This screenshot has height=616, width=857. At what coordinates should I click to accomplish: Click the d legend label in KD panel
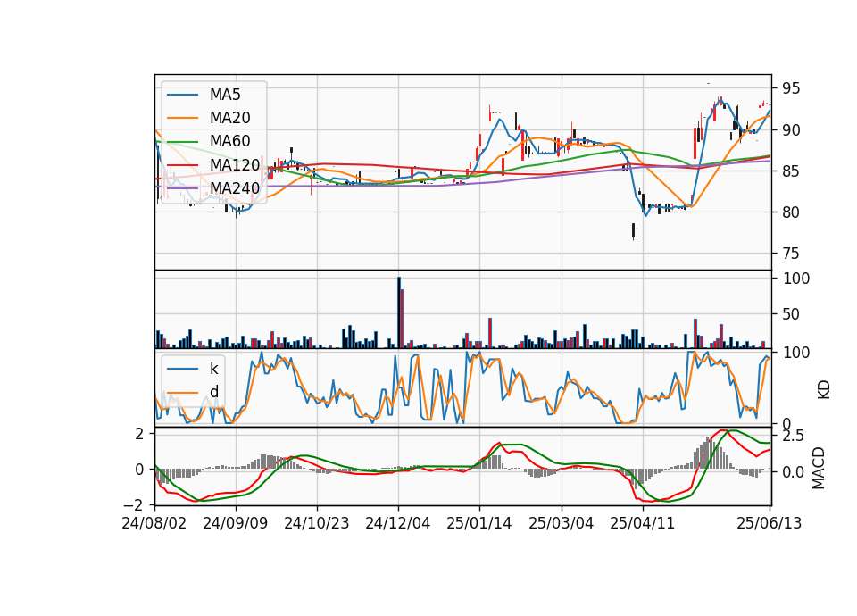pyautogui.click(x=213, y=391)
